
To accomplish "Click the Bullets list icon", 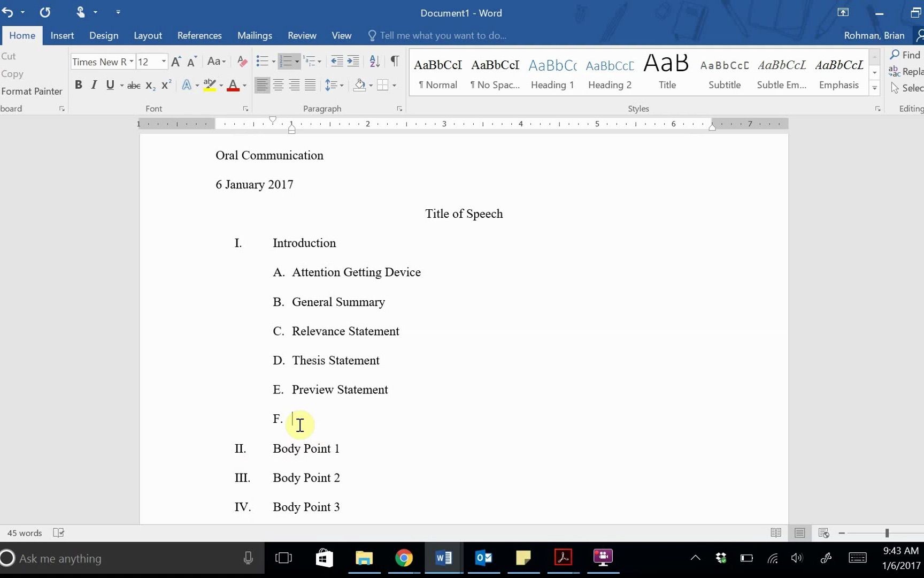I will (262, 62).
